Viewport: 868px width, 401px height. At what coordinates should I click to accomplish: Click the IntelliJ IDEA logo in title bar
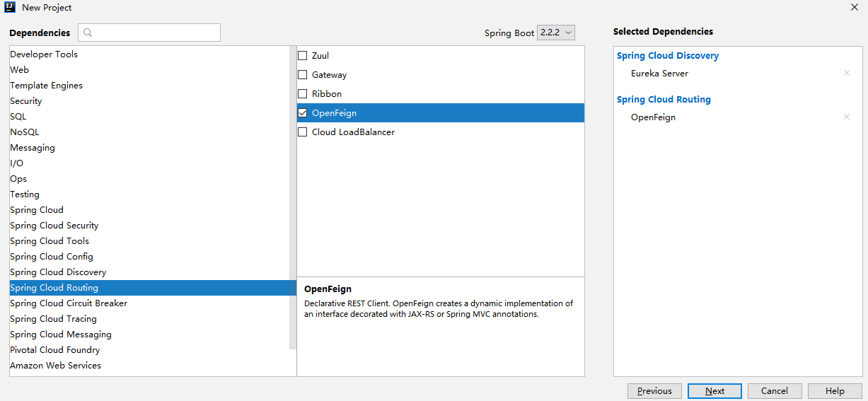(x=10, y=8)
